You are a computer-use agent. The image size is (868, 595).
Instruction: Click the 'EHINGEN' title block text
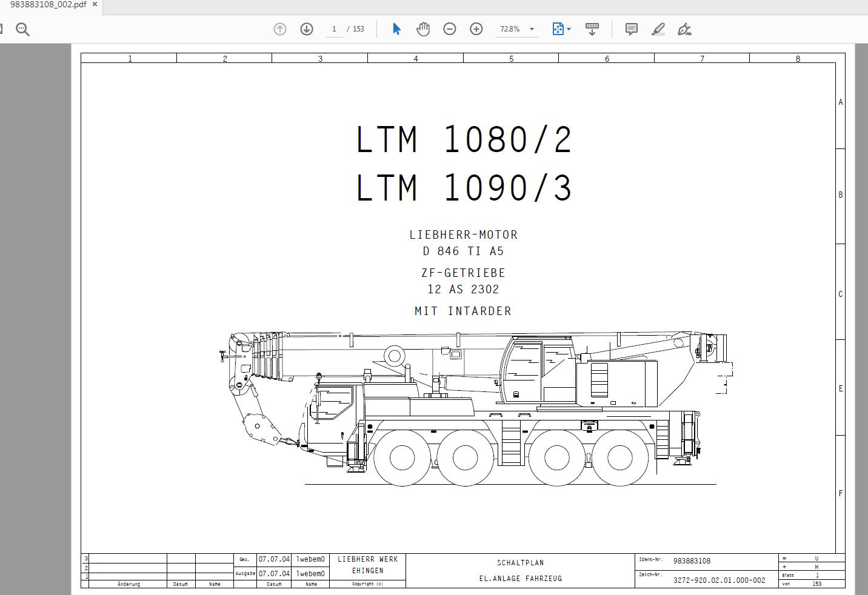[368, 571]
